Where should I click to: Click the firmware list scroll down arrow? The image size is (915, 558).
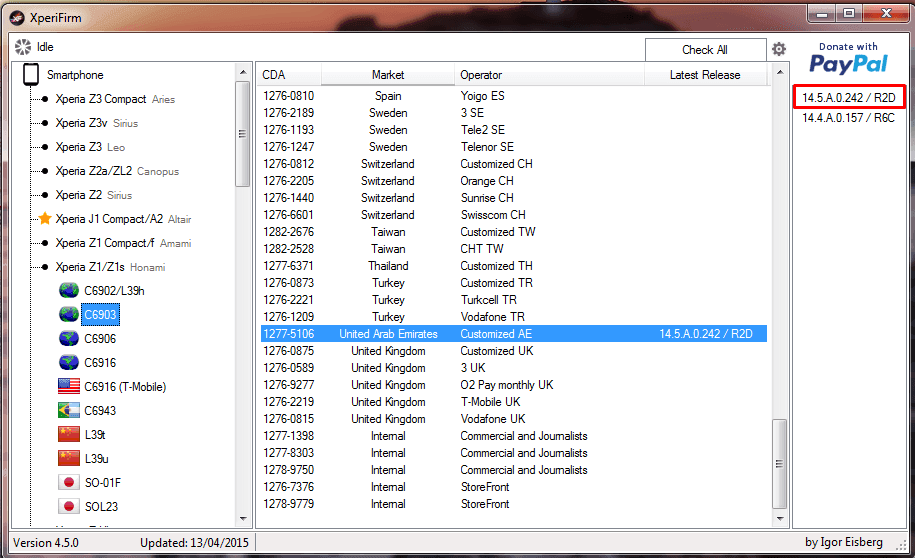tap(780, 518)
